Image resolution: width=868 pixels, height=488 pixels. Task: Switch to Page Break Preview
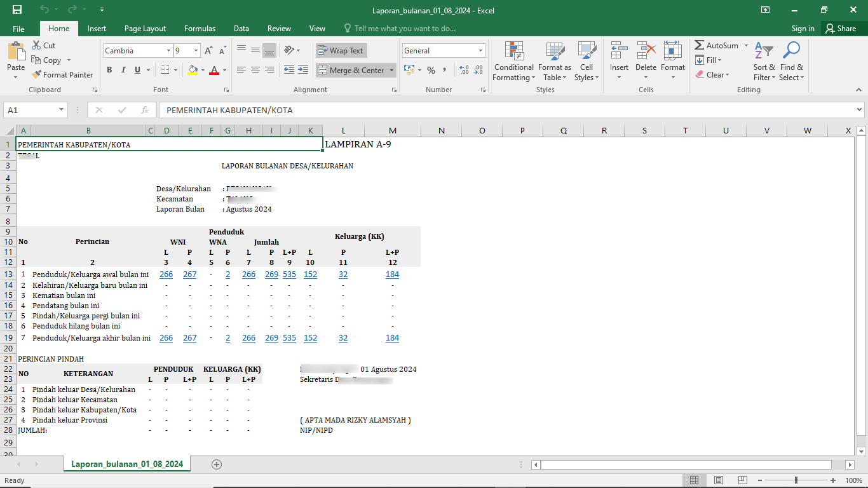coord(743,480)
